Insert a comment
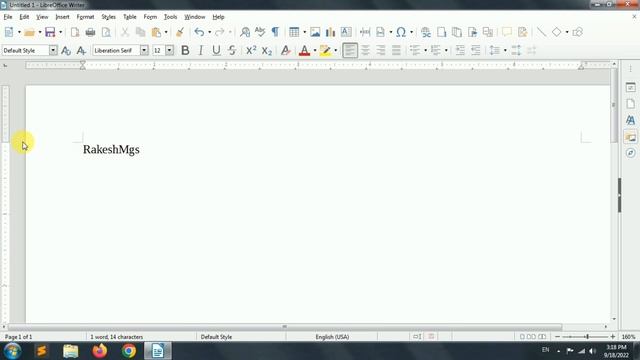 pyautogui.click(x=507, y=32)
